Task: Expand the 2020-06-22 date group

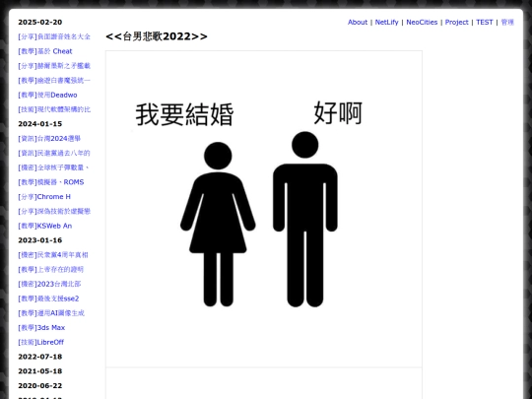Action: pyautogui.click(x=40, y=386)
